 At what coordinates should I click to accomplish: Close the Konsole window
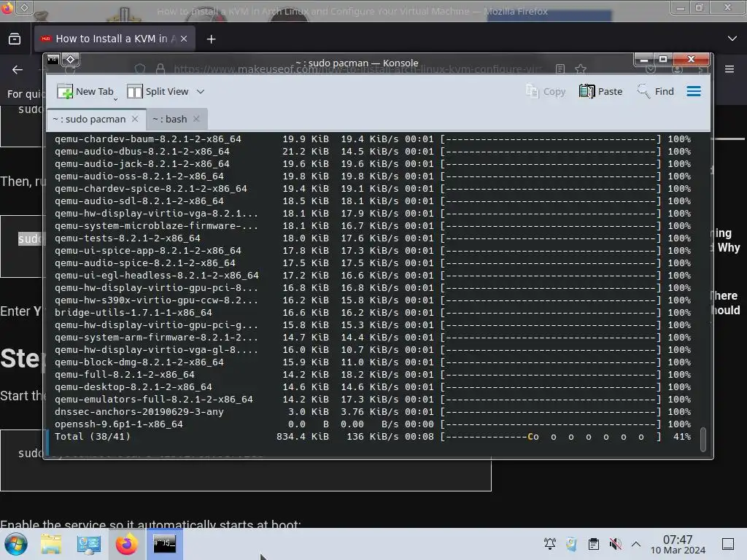click(x=692, y=59)
